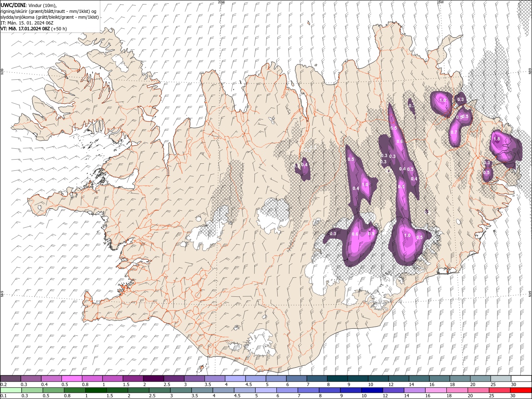Pick the 0.8 orchid snow scale swatch
532x399 pixels.
pos(92,379)
